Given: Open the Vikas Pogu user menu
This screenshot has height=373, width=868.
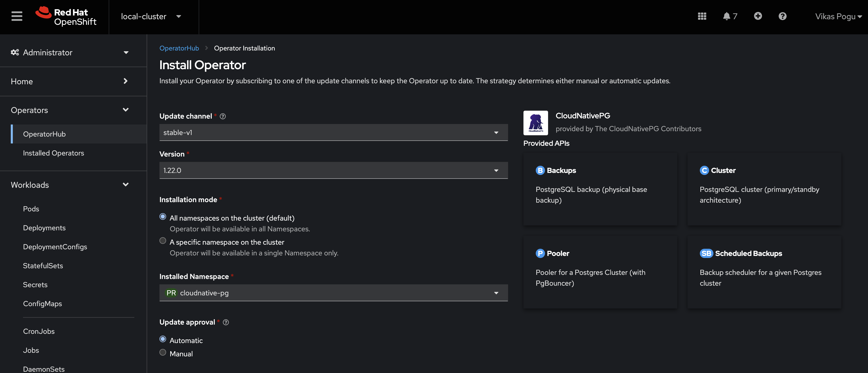Looking at the screenshot, I should tap(838, 16).
